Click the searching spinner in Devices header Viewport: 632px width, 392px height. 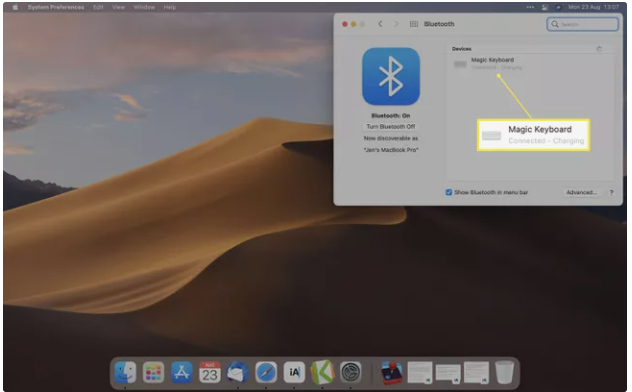click(599, 49)
